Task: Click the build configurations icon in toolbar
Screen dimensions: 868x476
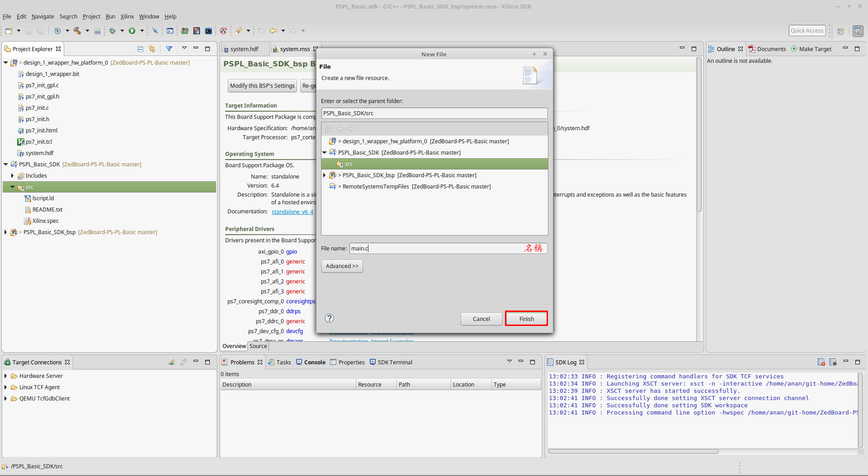Action: pos(57,31)
